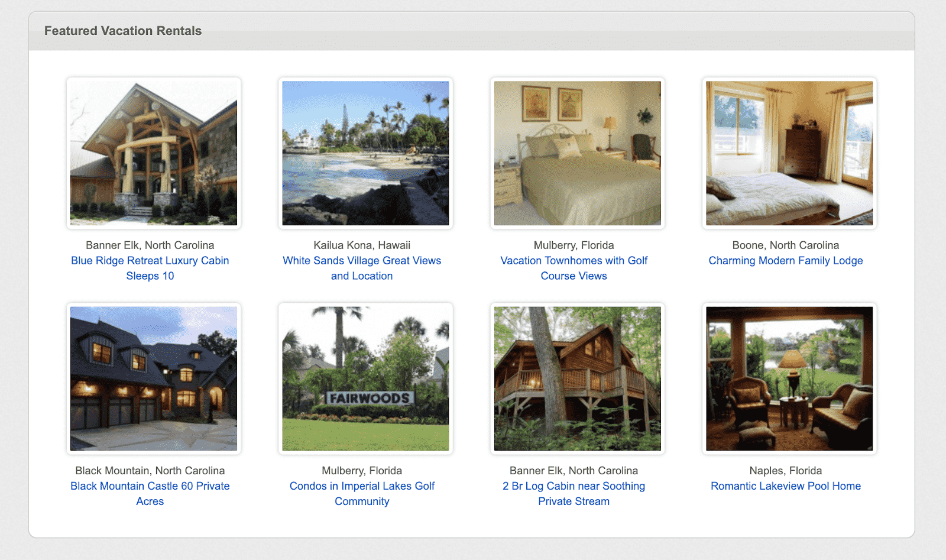
Task: Select Mulberry, Florida text above Condos link
Action: pyautogui.click(x=362, y=470)
